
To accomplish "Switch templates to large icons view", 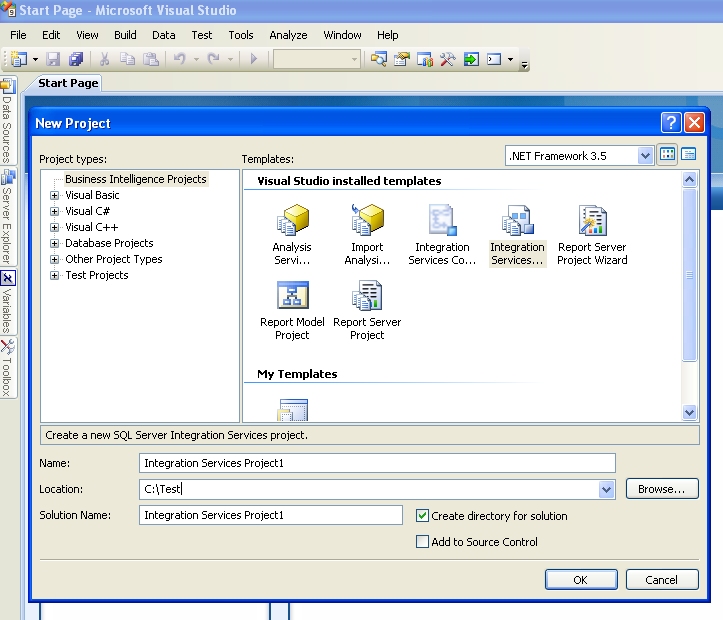I will (x=668, y=155).
